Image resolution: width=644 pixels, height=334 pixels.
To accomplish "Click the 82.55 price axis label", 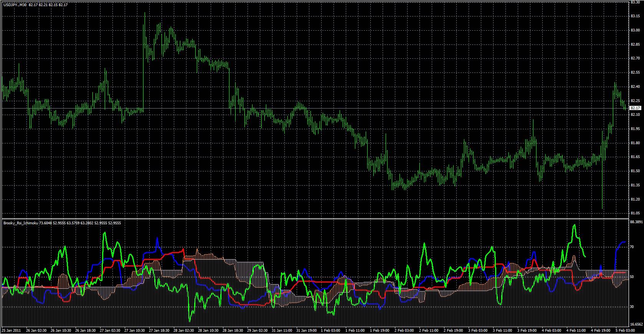I will (635, 72).
